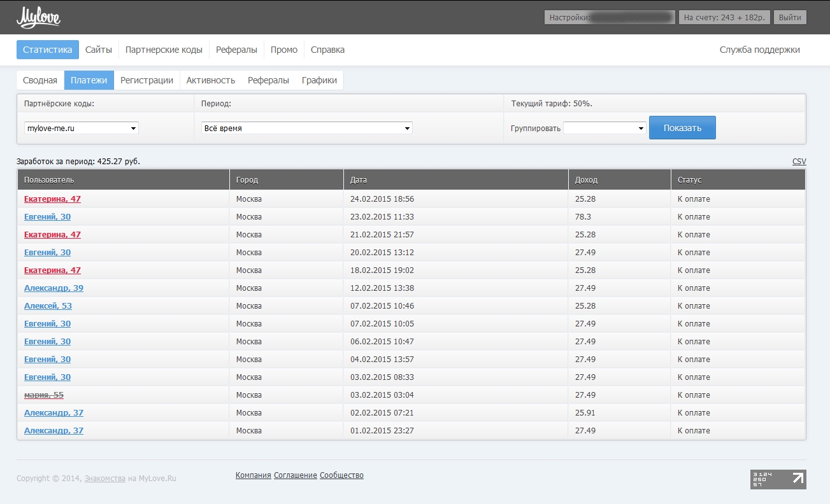Click the counter badge with arrow icon

(778, 479)
